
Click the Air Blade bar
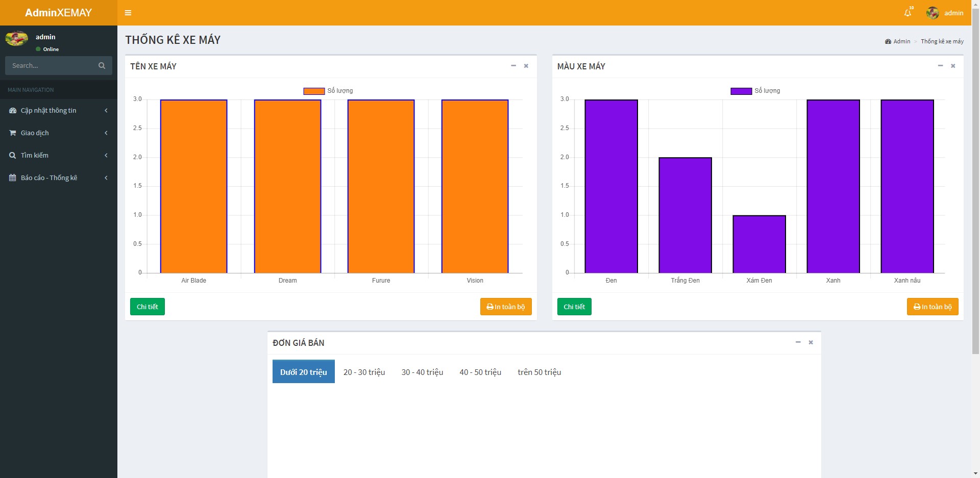tap(194, 186)
